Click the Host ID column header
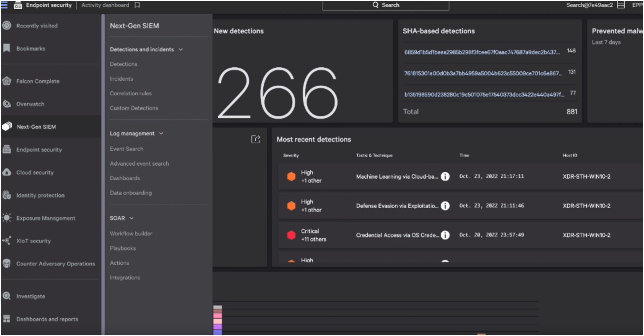Screen dimensions: 644x336 click(x=570, y=155)
